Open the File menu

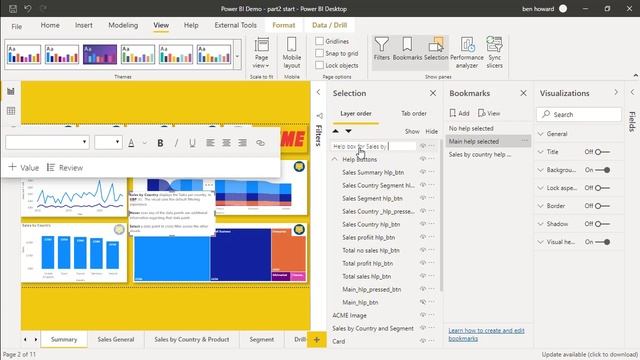16,26
